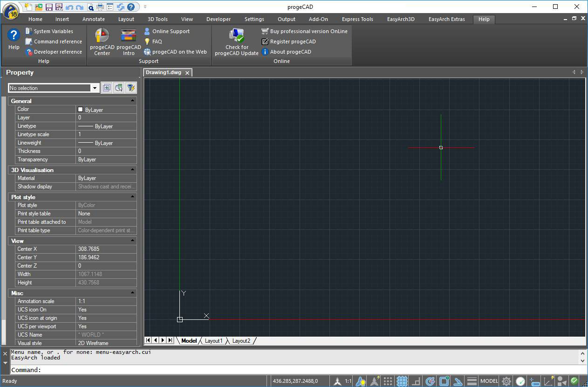
Task: Click the 1:1 annotation scale dropdown
Action: click(348, 381)
